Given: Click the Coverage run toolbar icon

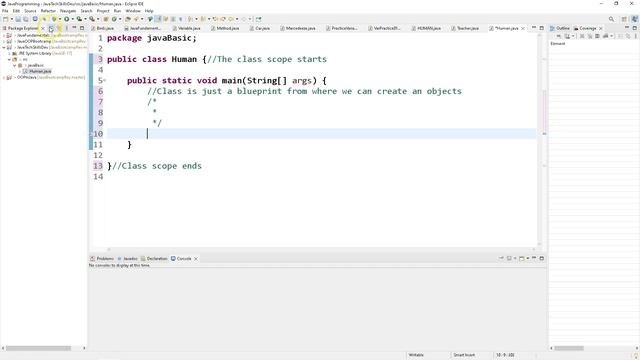Looking at the screenshot, I should pyautogui.click(x=79, y=19).
